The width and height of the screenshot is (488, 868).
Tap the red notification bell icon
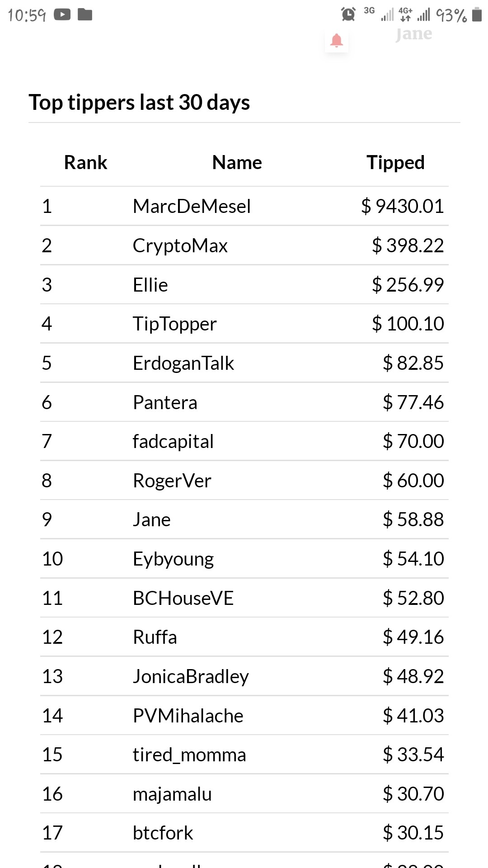tap(337, 41)
